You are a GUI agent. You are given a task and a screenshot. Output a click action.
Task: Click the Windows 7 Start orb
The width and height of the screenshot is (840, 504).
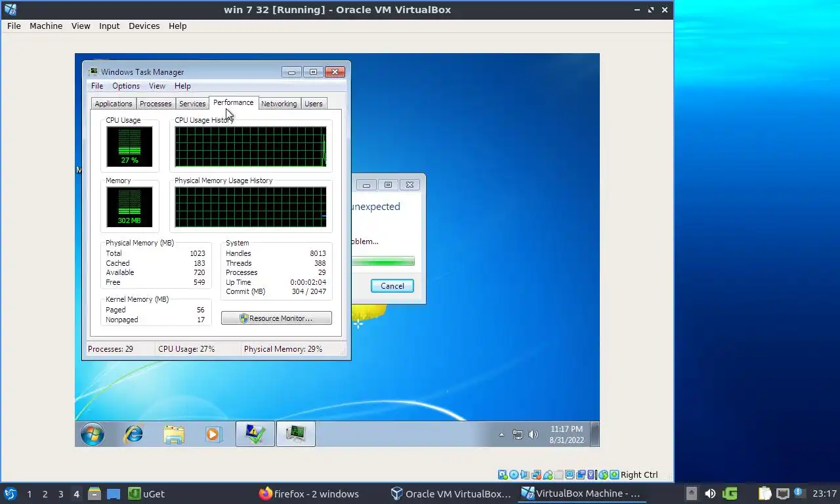pos(93,434)
